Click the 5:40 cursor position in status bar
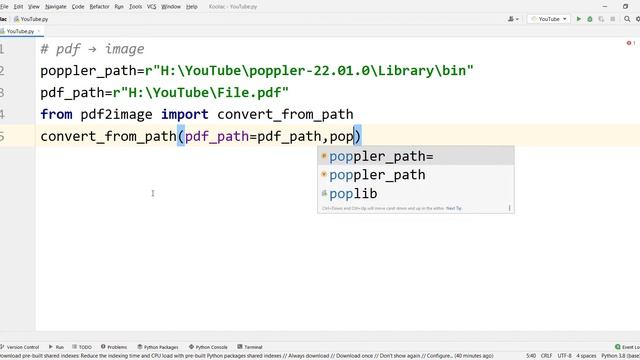The image size is (640, 360). click(x=531, y=356)
